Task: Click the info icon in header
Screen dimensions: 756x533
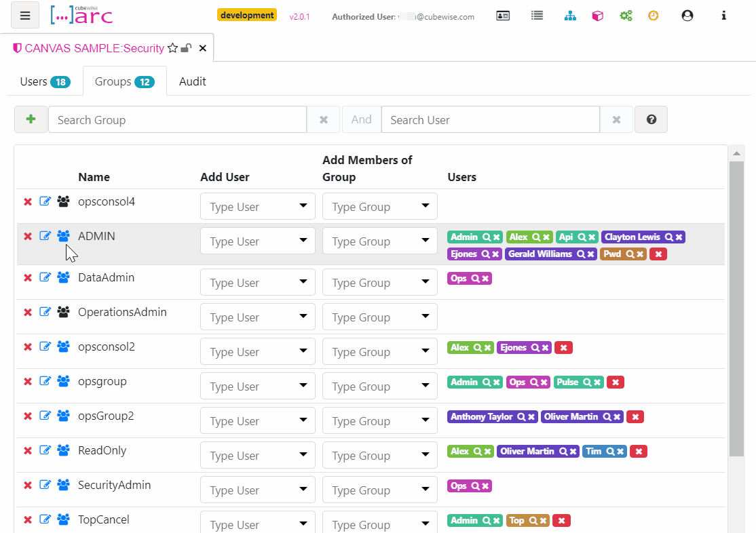Action: (724, 16)
